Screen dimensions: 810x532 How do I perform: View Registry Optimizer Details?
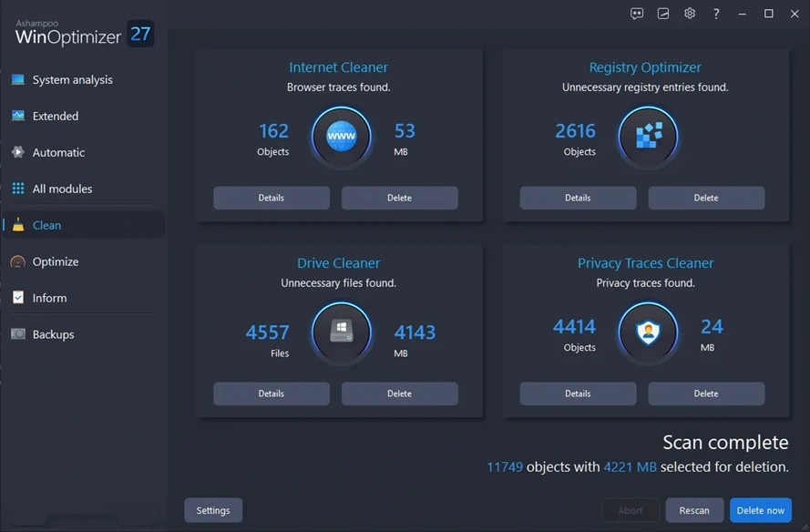pyautogui.click(x=578, y=198)
